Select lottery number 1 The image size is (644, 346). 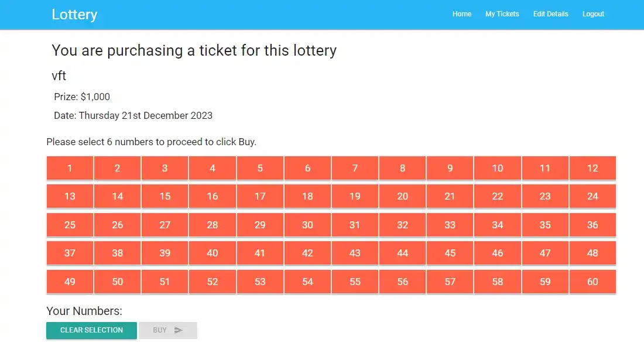click(70, 168)
